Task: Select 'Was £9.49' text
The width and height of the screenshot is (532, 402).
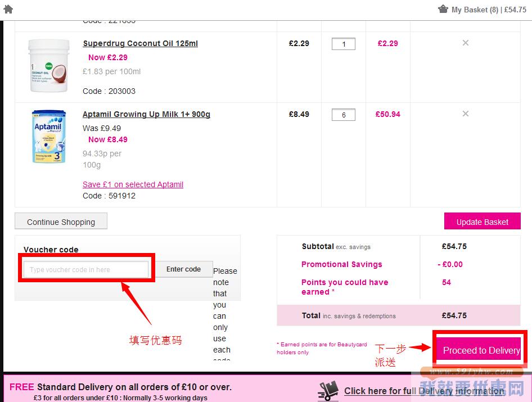Action: pyautogui.click(x=101, y=128)
